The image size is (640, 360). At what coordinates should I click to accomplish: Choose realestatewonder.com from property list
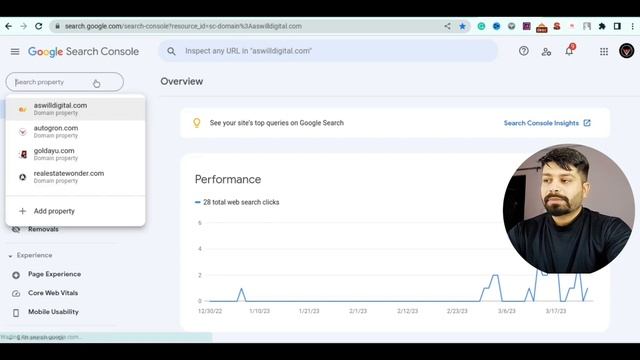[76, 177]
